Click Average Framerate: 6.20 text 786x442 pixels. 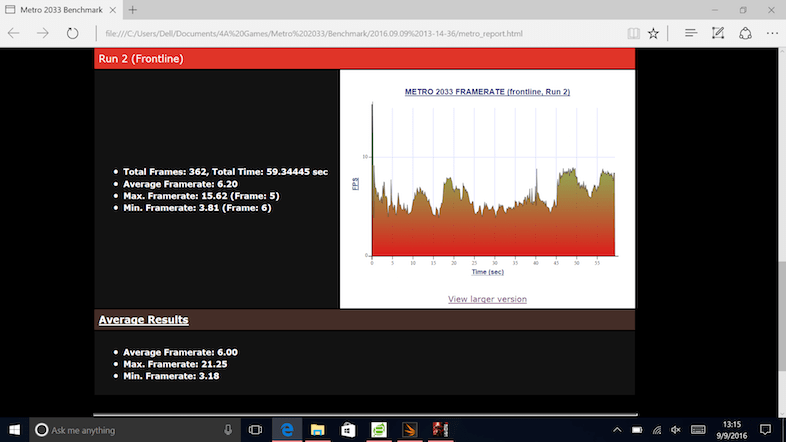pos(180,184)
